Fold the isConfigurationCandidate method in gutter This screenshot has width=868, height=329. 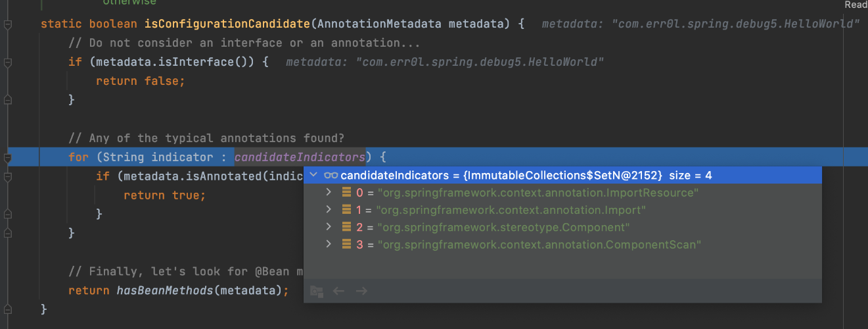coord(8,24)
